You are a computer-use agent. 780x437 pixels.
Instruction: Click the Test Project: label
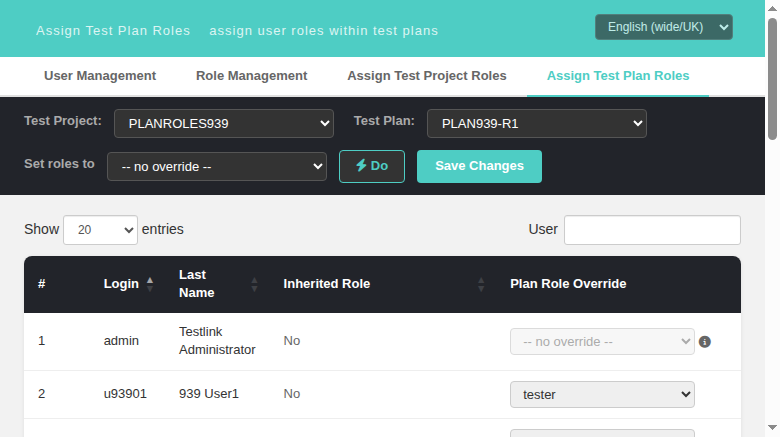(63, 121)
